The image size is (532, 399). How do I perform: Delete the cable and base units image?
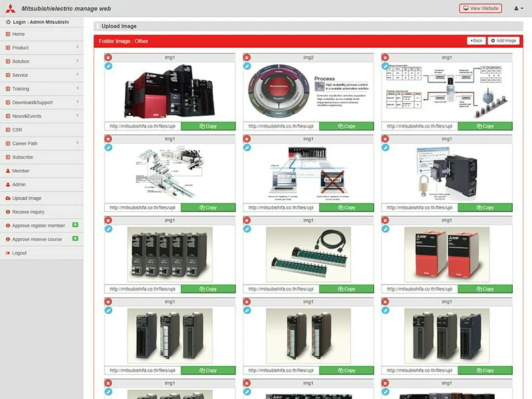point(247,220)
